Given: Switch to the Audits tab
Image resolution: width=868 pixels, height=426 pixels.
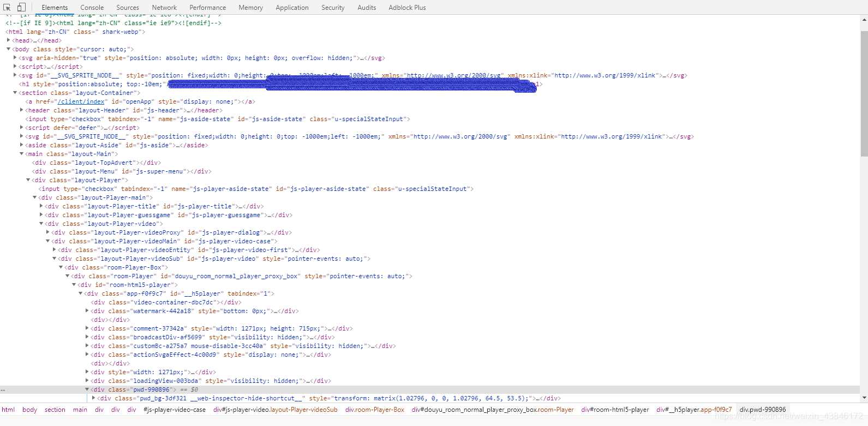Looking at the screenshot, I should coord(367,8).
